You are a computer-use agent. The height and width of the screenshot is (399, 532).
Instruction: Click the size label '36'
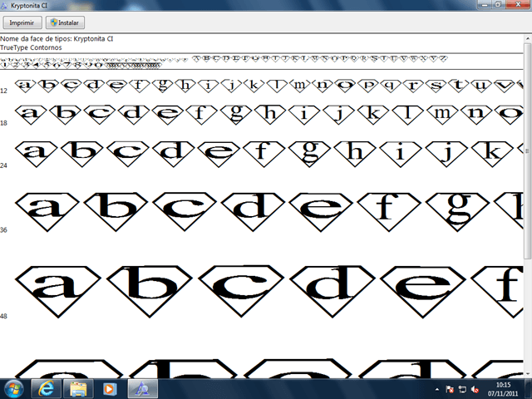click(x=3, y=230)
